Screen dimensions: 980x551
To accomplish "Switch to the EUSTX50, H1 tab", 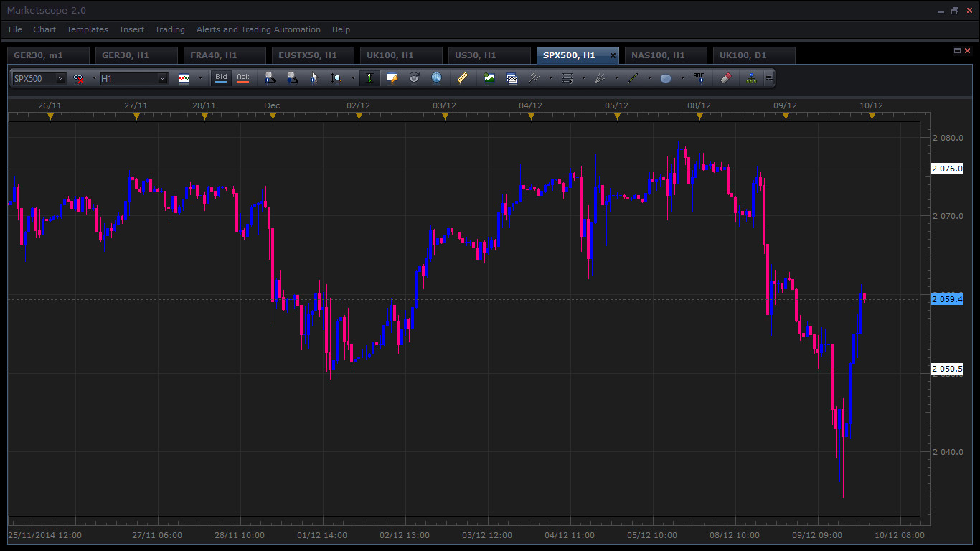I will click(x=313, y=55).
